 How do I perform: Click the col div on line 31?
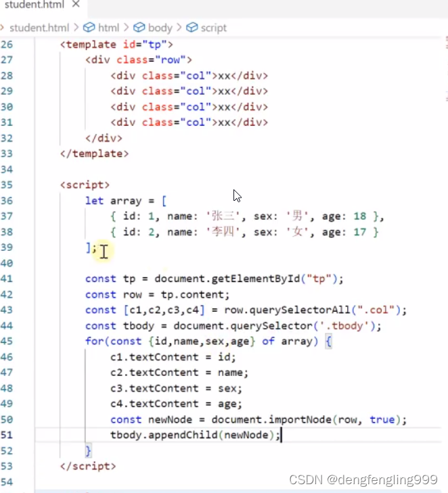pos(189,122)
